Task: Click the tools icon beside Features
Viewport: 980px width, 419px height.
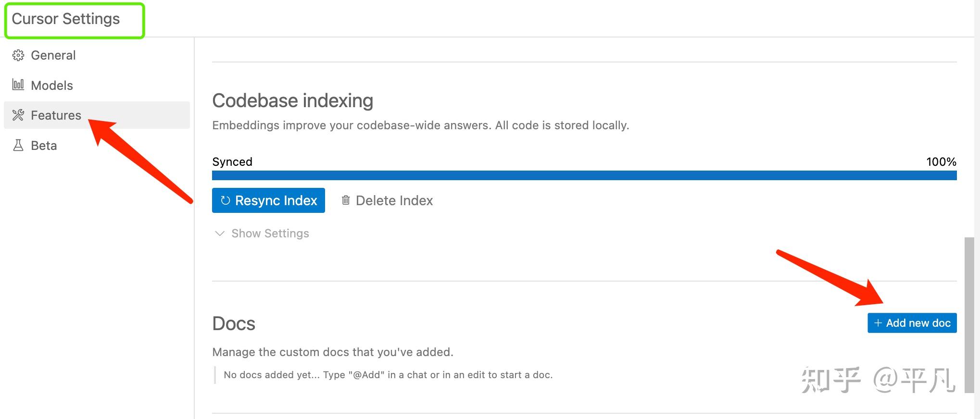Action: (x=18, y=115)
